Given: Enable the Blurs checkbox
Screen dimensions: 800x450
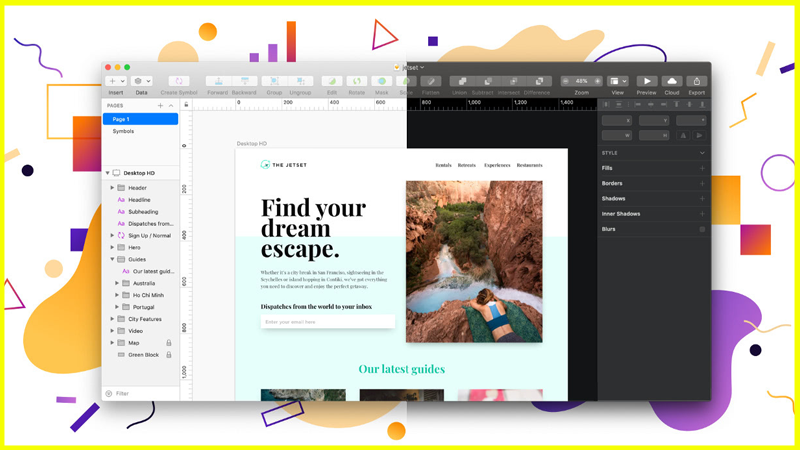Looking at the screenshot, I should 702,229.
